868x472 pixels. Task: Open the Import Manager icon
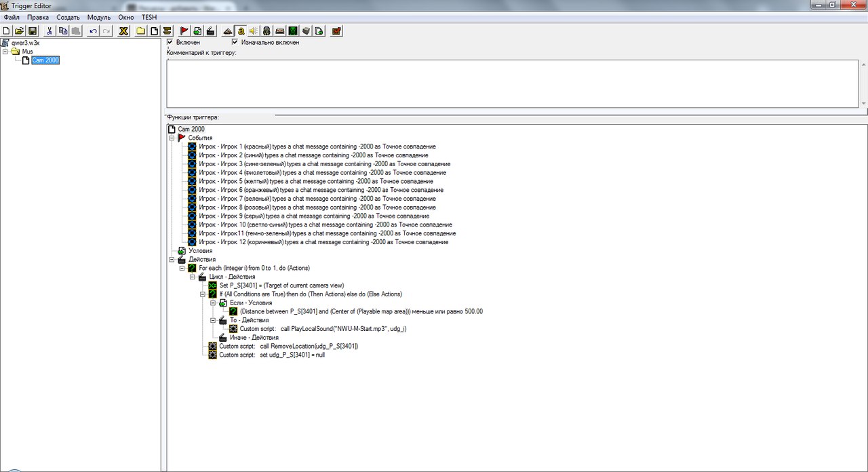pyautogui.click(x=319, y=31)
